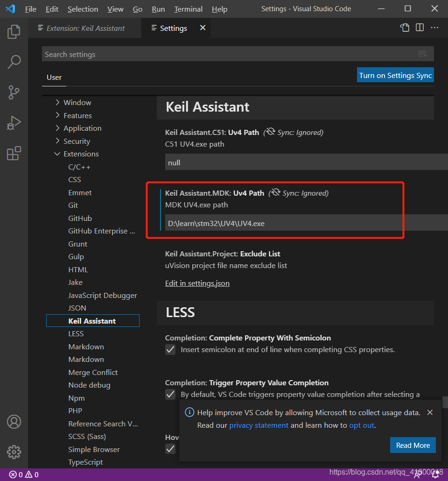Open the privacy statement link
448x481 pixels.
click(259, 425)
